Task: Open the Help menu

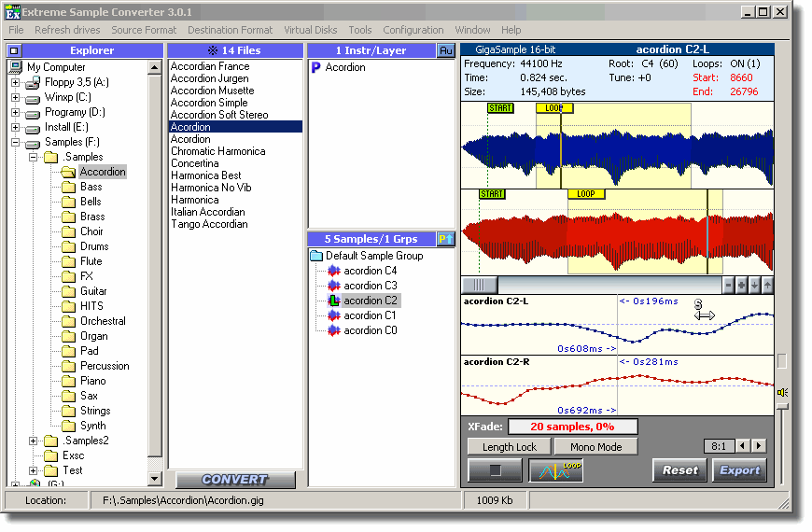Action: pos(511,30)
